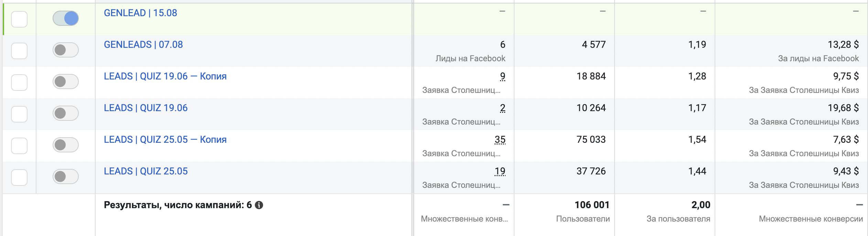Check the box for GENLEAD | 15.08
868x236 pixels.
click(x=19, y=19)
